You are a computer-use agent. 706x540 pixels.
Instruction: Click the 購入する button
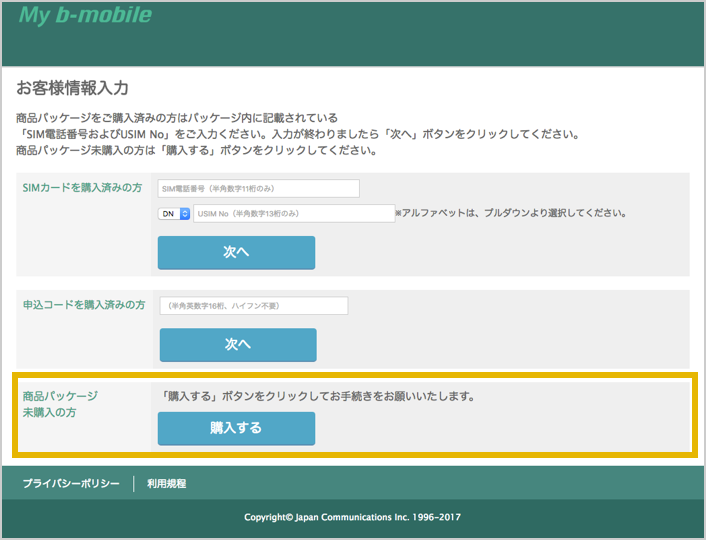click(x=236, y=428)
